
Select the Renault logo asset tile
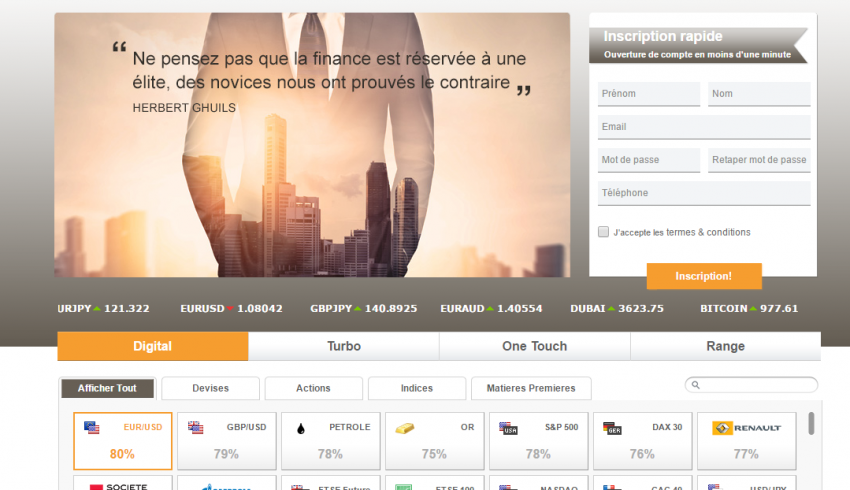(745, 441)
